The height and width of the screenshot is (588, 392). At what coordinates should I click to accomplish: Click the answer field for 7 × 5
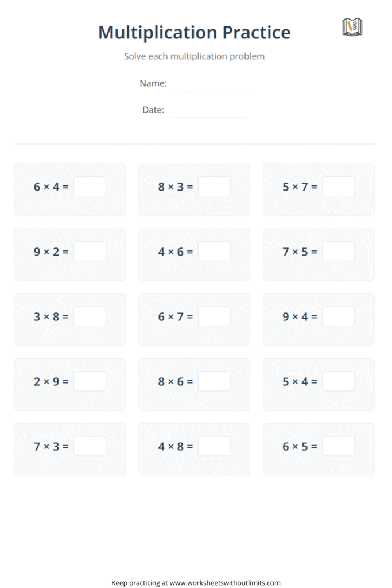(339, 252)
